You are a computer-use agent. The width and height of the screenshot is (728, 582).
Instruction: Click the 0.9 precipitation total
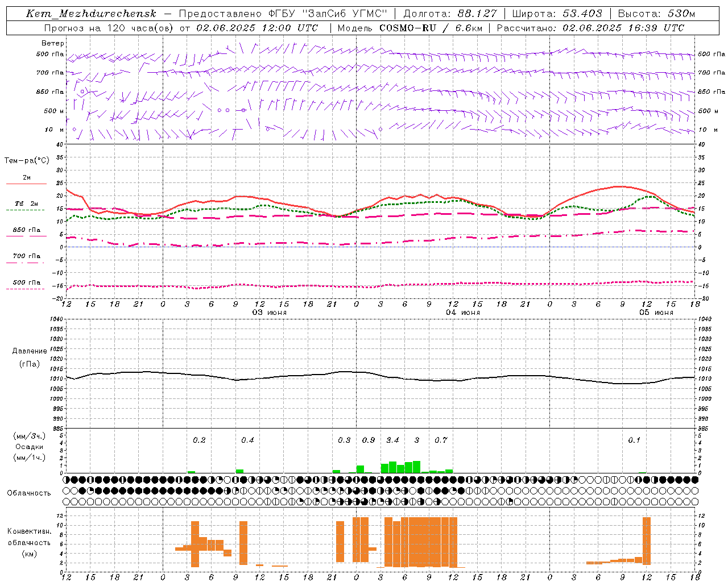click(369, 440)
